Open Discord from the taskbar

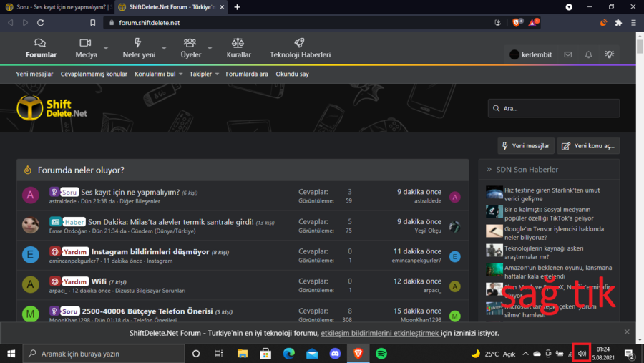(x=335, y=354)
